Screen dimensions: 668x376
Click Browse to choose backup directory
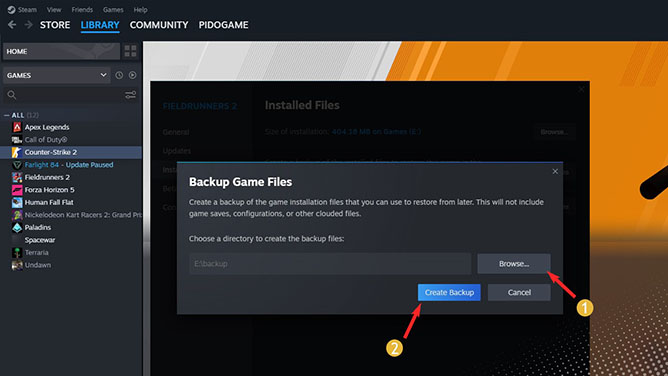[514, 264]
